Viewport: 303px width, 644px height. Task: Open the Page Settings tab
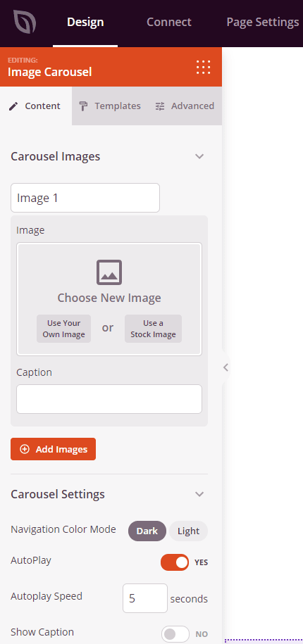263,22
